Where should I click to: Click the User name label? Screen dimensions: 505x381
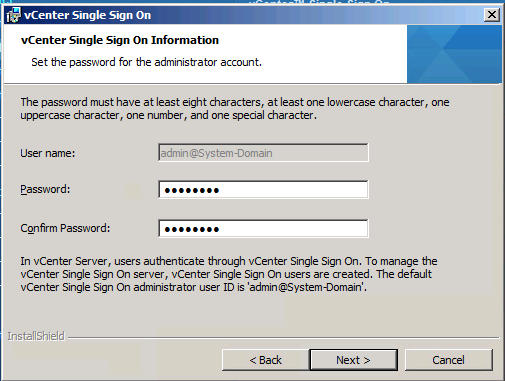[48, 153]
